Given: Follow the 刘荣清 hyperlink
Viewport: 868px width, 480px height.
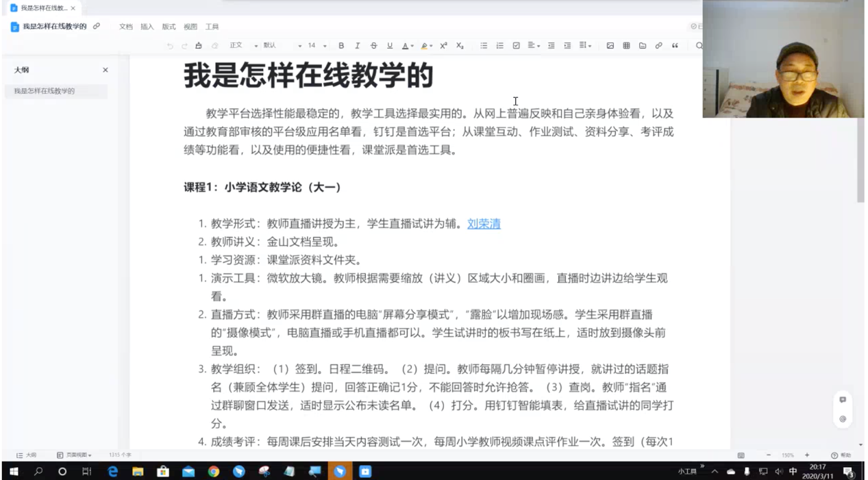Looking at the screenshot, I should pos(484,224).
